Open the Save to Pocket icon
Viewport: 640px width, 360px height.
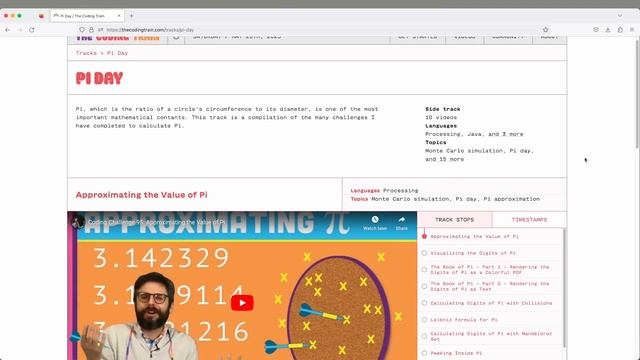pyautogui.click(x=596, y=30)
